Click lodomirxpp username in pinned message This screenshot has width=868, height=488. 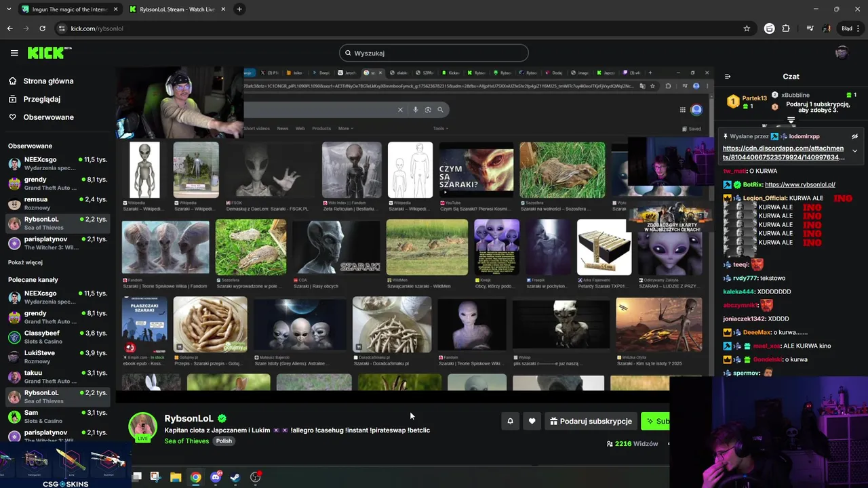804,136
